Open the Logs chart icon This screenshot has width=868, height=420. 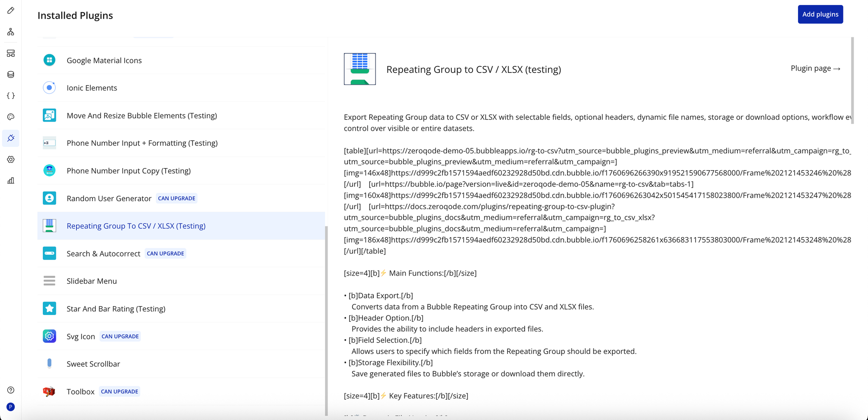11,181
